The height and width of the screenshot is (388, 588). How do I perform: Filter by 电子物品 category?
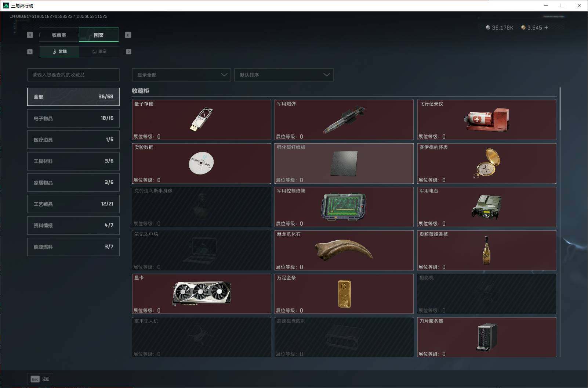coord(73,118)
